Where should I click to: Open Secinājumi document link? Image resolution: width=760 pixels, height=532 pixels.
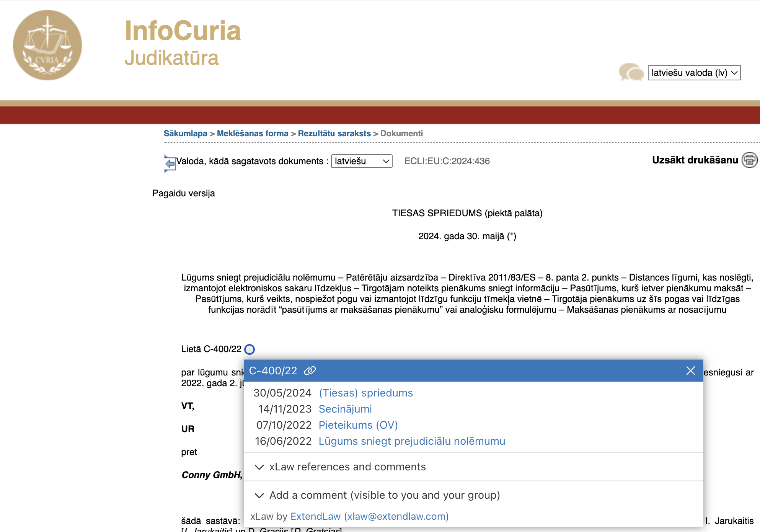tap(345, 409)
